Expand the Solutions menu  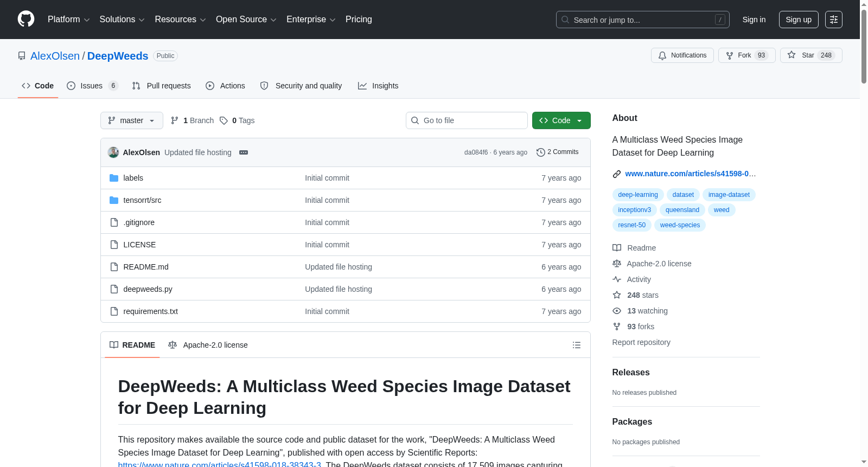click(x=122, y=20)
